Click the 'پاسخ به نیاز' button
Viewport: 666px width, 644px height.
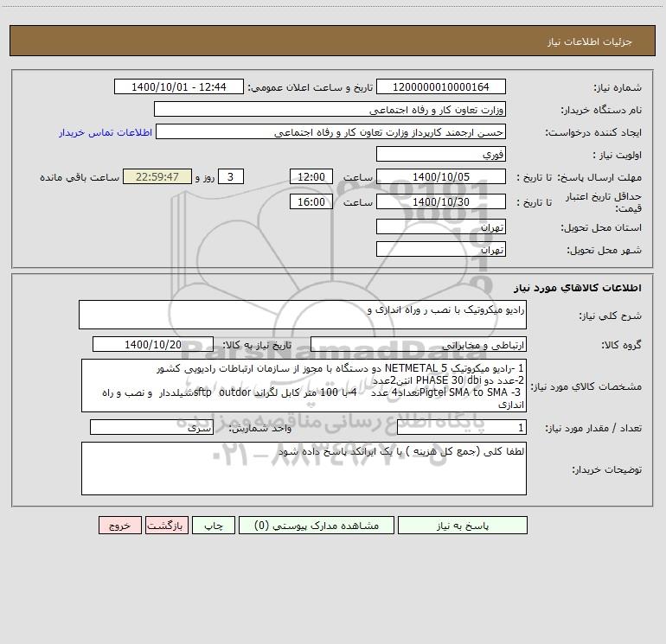coord(463,525)
